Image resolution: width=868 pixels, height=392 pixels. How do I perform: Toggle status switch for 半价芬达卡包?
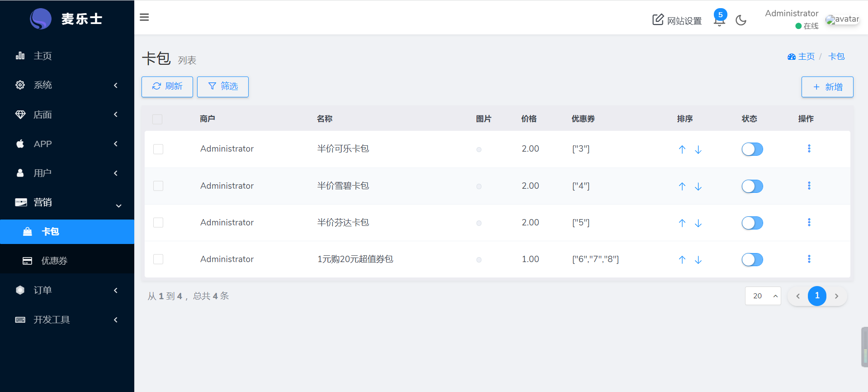click(x=752, y=223)
